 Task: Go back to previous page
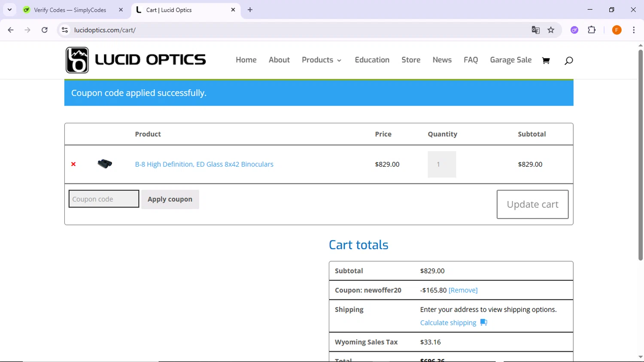tap(11, 30)
